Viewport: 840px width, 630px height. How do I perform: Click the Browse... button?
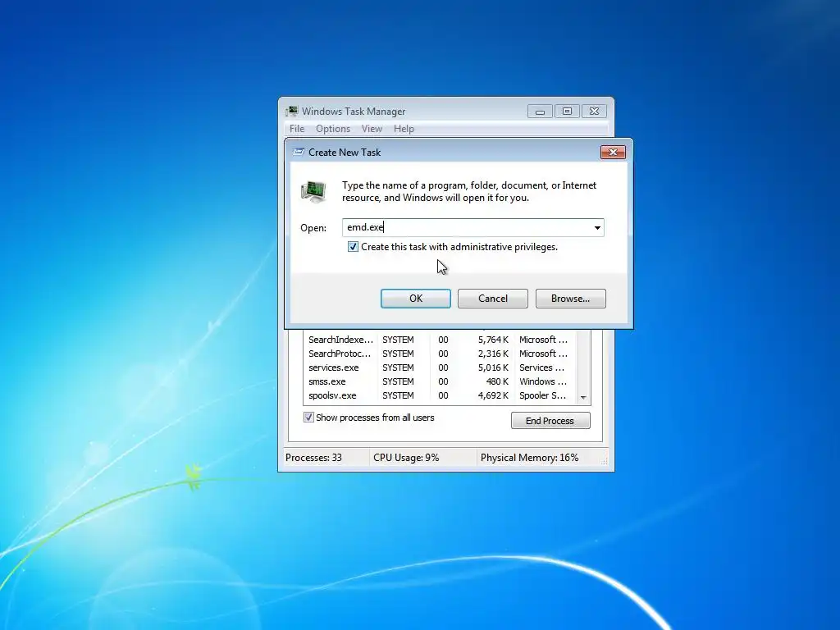coord(571,299)
